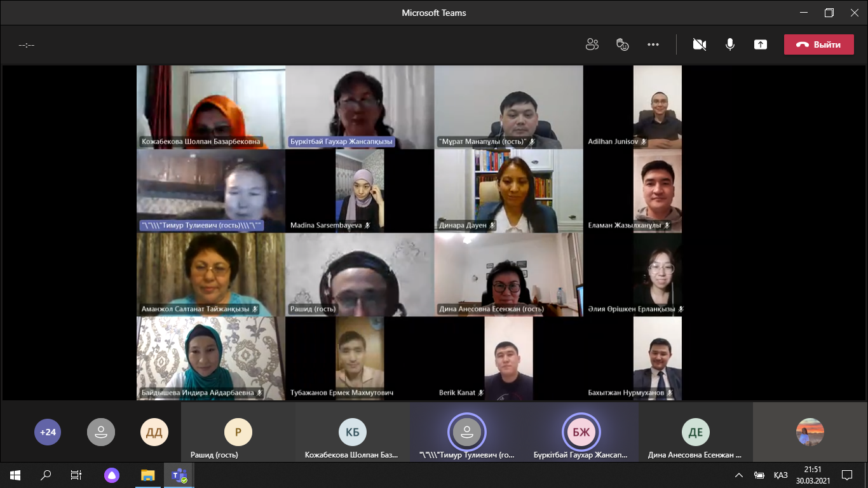Click your own profile photo preview

(810, 432)
